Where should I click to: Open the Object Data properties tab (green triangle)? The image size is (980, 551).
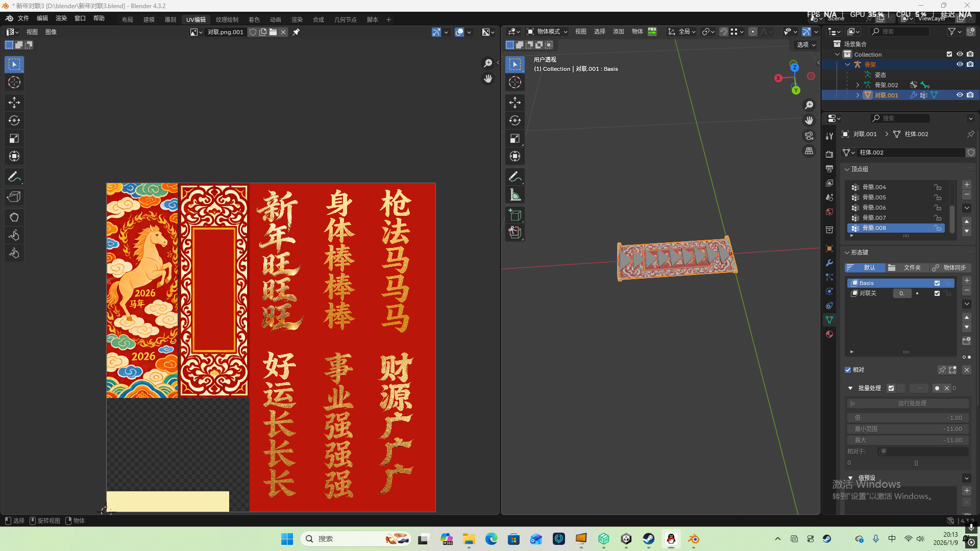point(829,320)
